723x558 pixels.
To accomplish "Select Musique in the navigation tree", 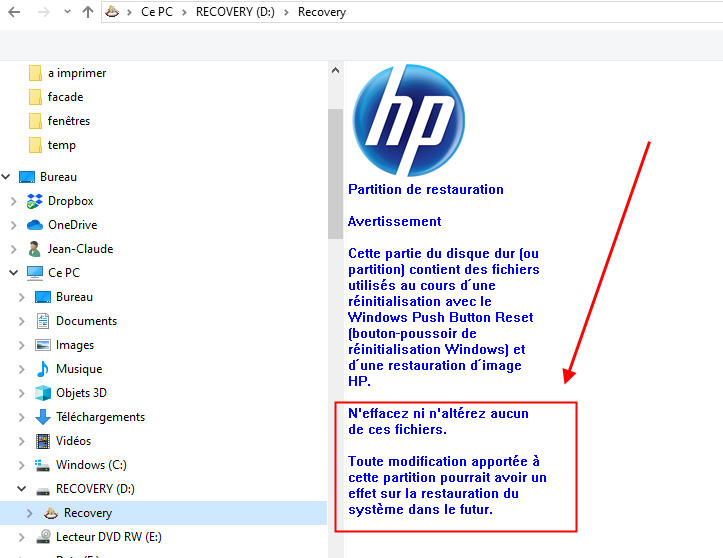I will pyautogui.click(x=79, y=369).
